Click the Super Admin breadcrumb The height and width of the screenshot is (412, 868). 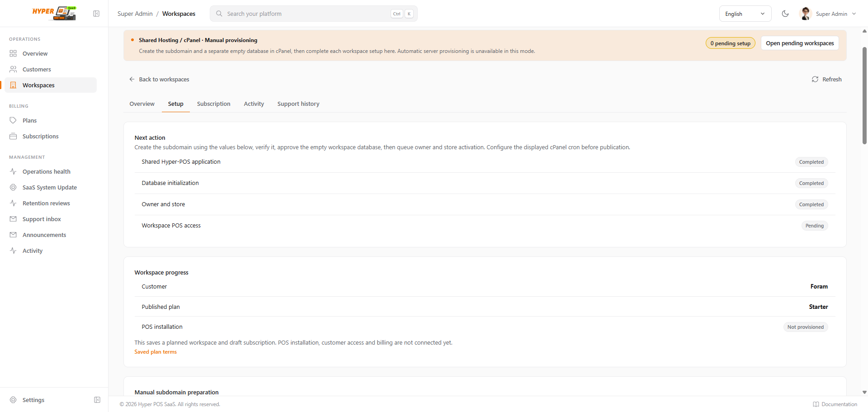[x=135, y=14]
